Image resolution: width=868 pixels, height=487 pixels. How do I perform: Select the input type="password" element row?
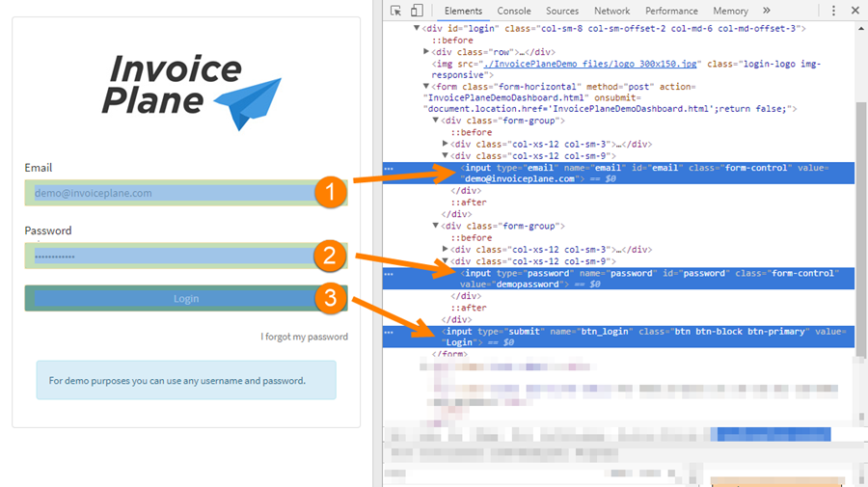pos(618,279)
